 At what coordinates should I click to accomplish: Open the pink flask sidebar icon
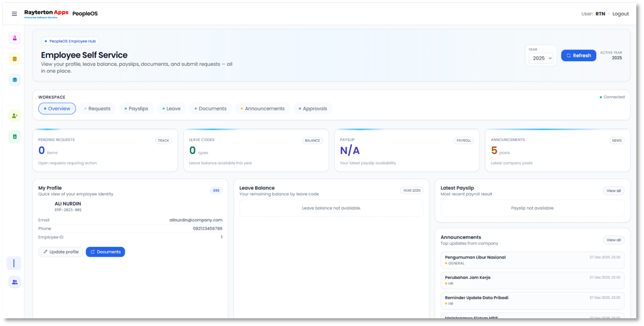coord(15,38)
